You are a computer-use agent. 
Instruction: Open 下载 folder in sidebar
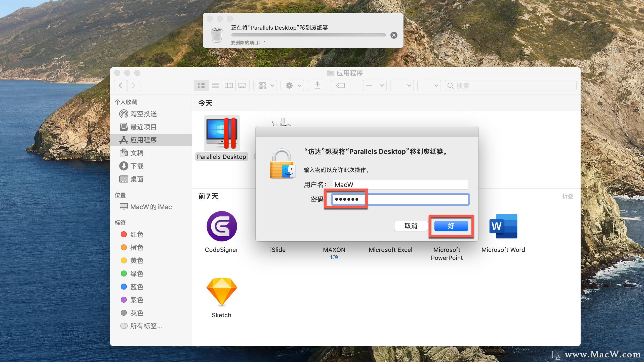(x=137, y=166)
